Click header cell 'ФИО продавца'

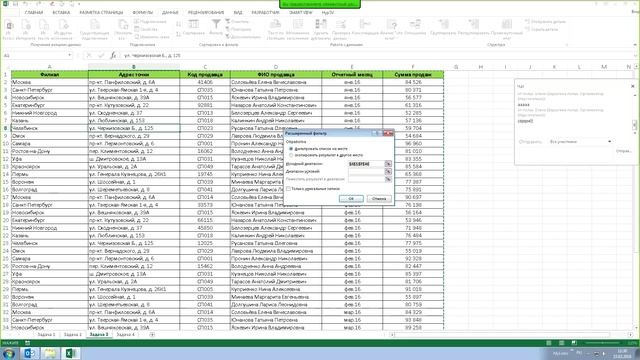(276, 75)
